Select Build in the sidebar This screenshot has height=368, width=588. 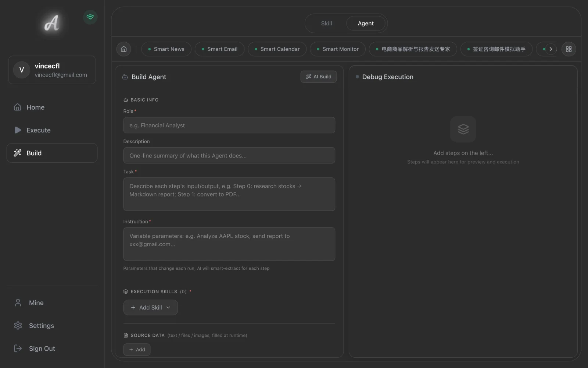click(x=52, y=153)
